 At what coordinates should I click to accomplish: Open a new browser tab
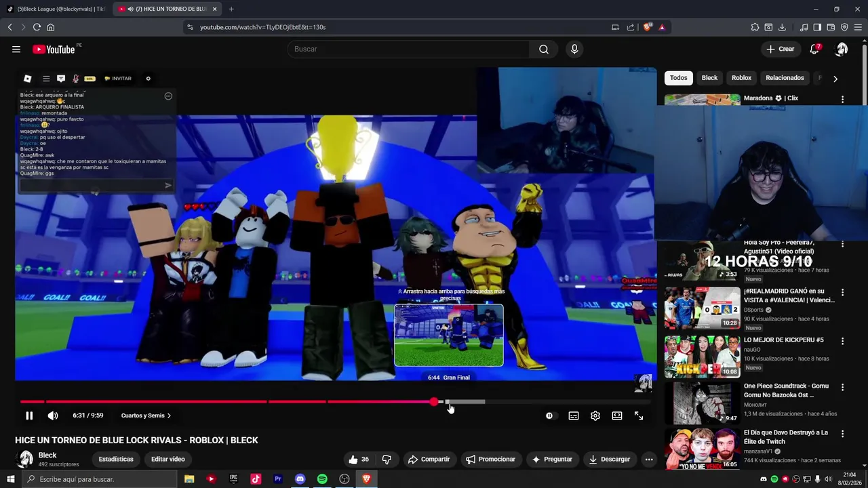pos(231,9)
